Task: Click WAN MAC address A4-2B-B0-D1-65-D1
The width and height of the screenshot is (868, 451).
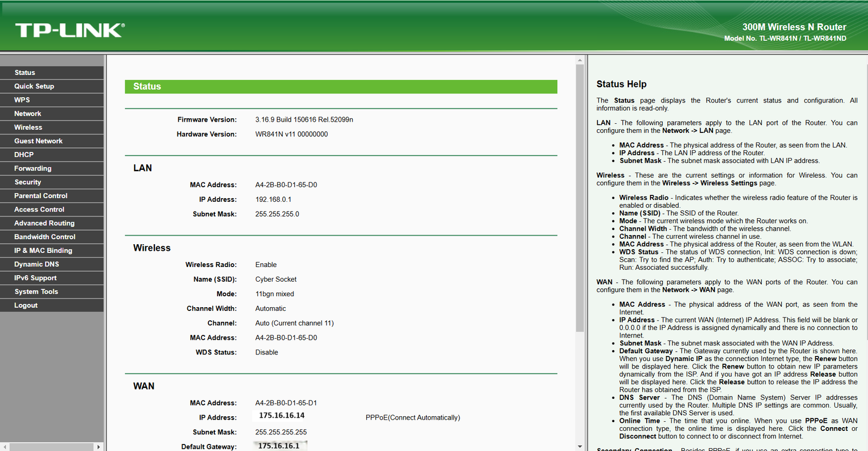Action: point(286,403)
